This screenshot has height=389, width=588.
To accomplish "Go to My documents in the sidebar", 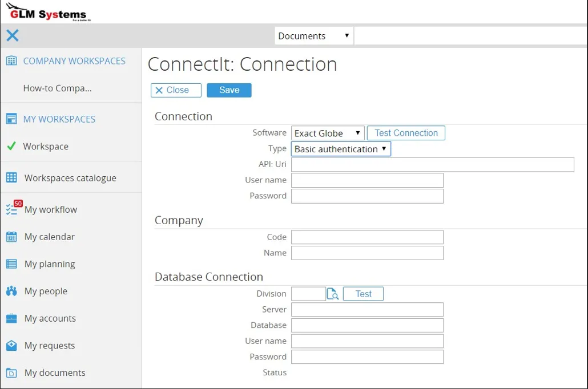I will [x=55, y=373].
